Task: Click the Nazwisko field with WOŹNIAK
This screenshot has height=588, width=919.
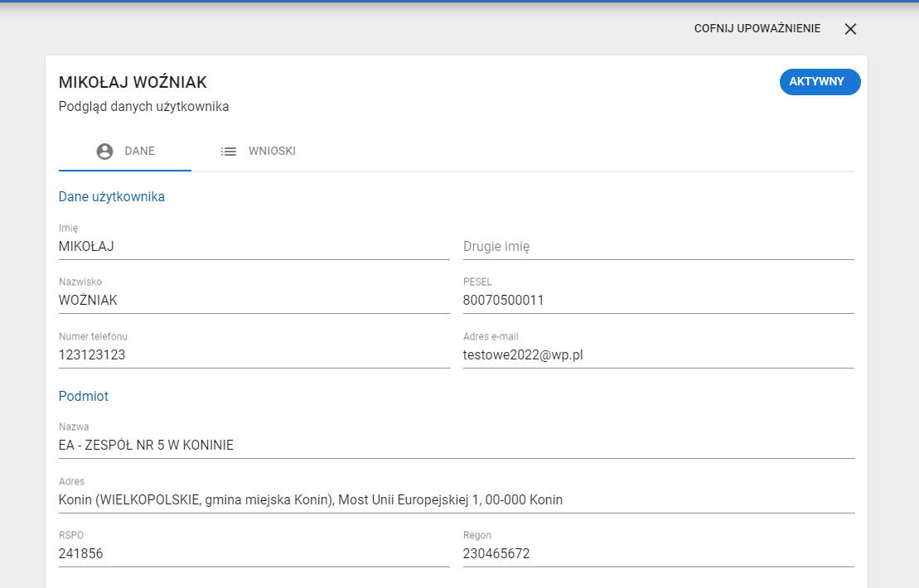Action: (254, 300)
